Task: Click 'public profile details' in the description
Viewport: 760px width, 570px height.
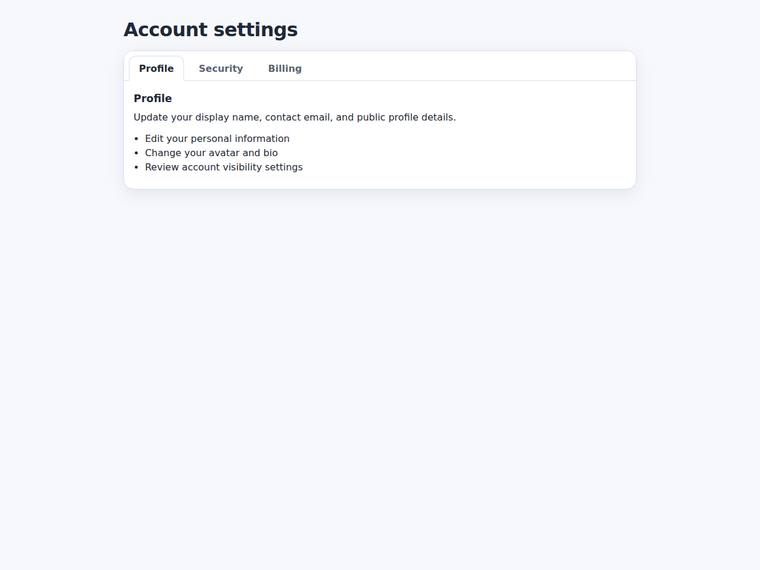Action: (x=406, y=117)
